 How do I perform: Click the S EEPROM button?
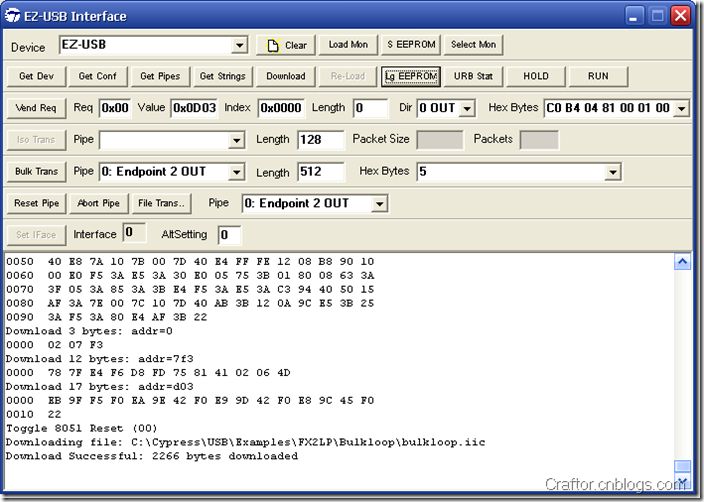[411, 45]
